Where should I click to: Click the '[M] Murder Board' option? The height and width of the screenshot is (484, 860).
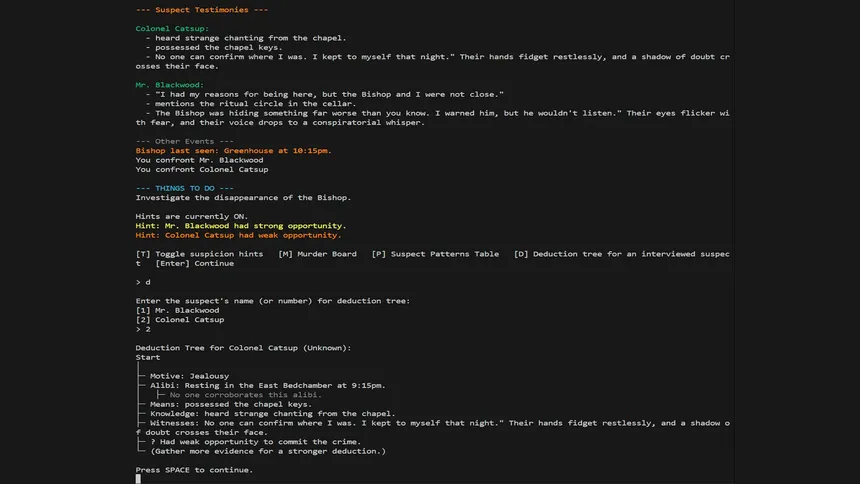pyautogui.click(x=318, y=254)
